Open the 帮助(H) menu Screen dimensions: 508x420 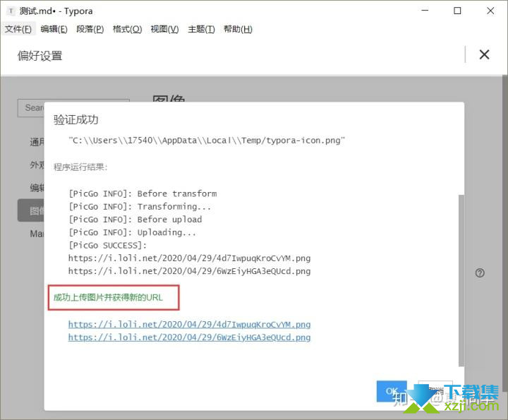[238, 29]
